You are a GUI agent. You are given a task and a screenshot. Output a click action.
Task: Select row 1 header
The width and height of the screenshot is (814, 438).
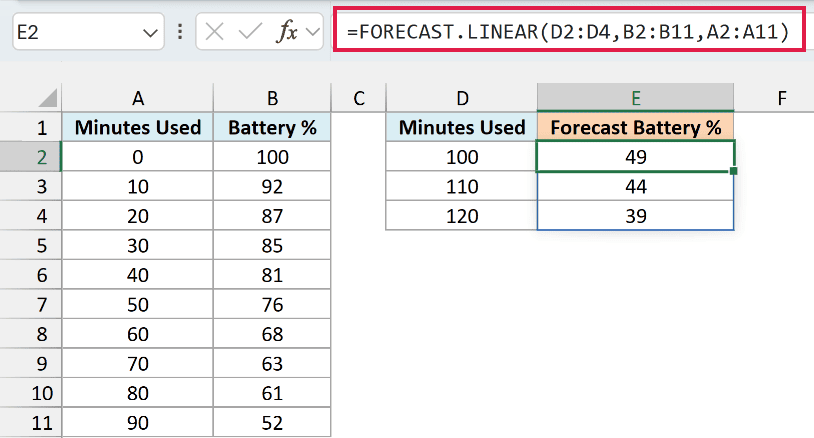click(x=31, y=128)
